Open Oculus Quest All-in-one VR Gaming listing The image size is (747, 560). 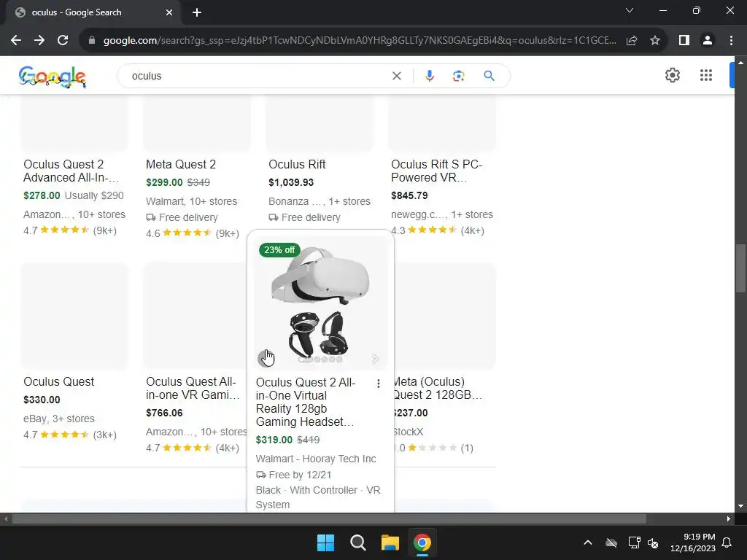point(193,388)
